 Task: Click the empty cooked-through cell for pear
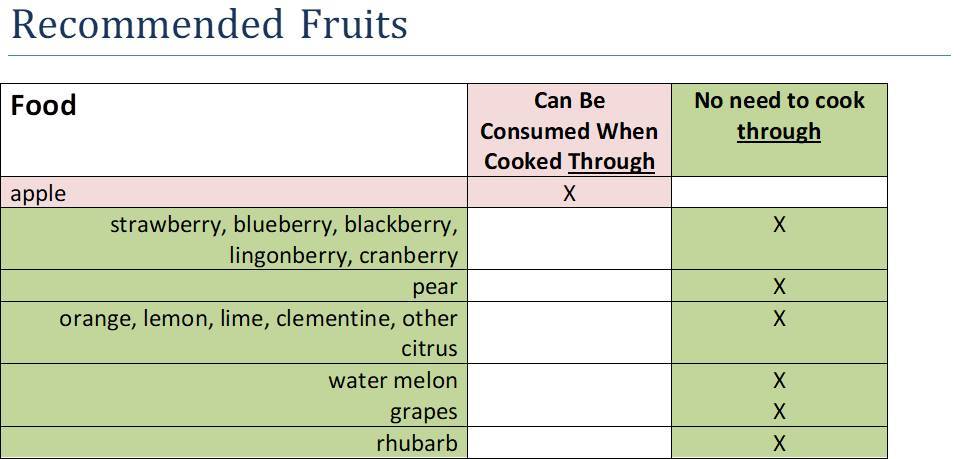click(569, 287)
